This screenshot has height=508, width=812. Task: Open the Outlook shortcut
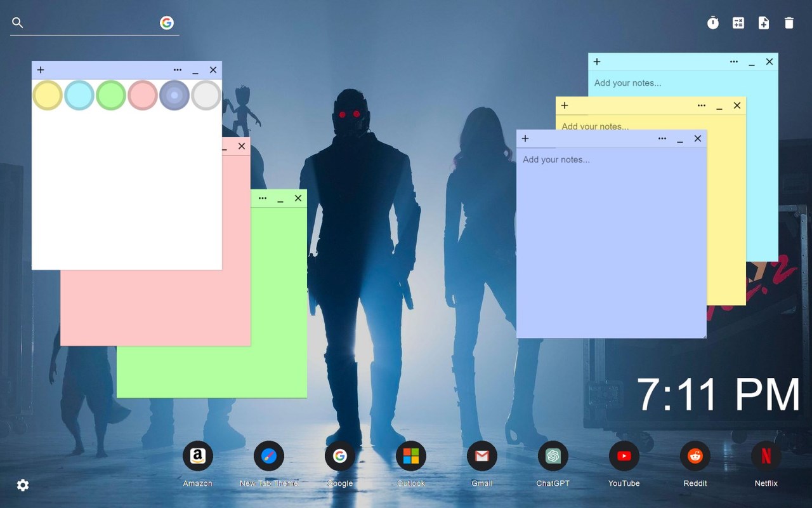(x=411, y=456)
